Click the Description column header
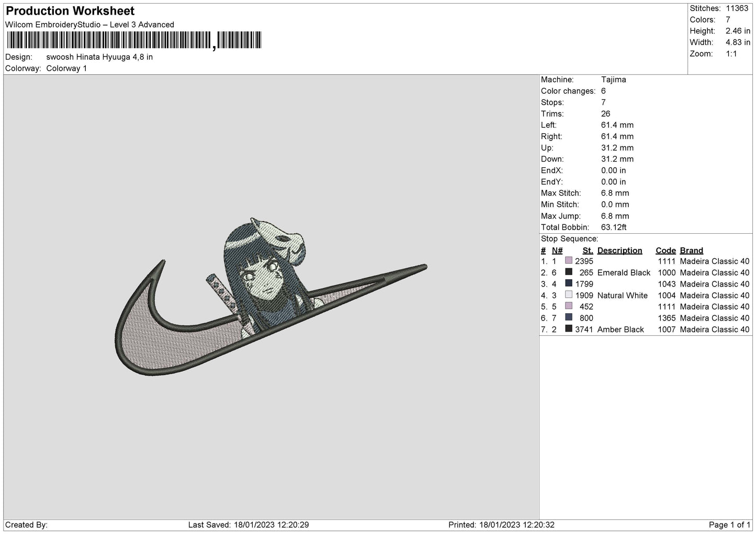756x534 pixels. coord(619,251)
